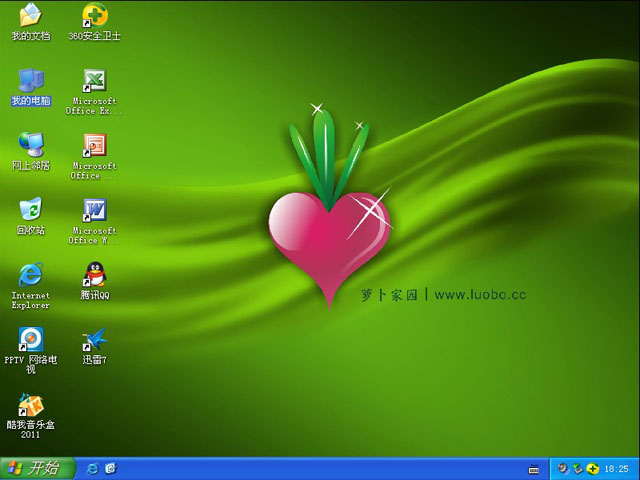This screenshot has height=480, width=640.
Task: Select the Microsoft Office Excel shortcut
Action: click(94, 81)
